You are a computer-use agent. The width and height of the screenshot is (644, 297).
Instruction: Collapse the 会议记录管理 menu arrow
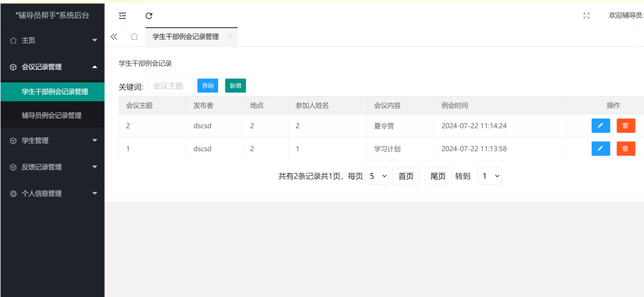click(x=95, y=67)
